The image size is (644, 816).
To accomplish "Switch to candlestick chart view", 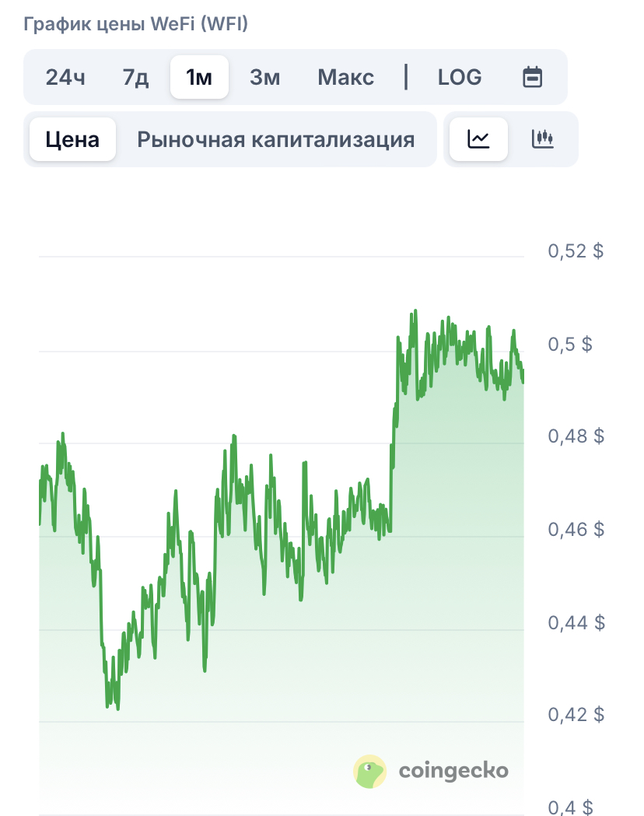I will tap(543, 139).
